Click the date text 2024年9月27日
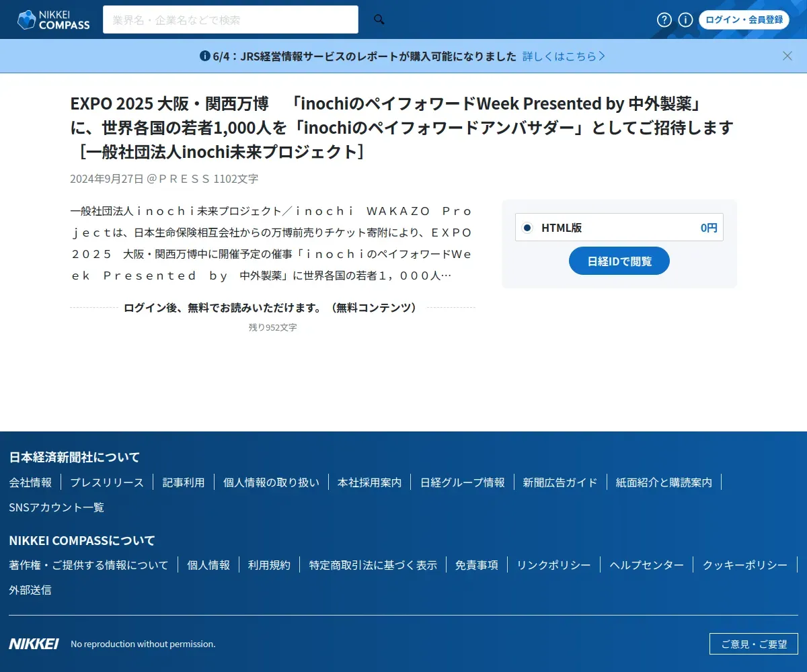Image resolution: width=807 pixels, height=672 pixels. coord(107,179)
